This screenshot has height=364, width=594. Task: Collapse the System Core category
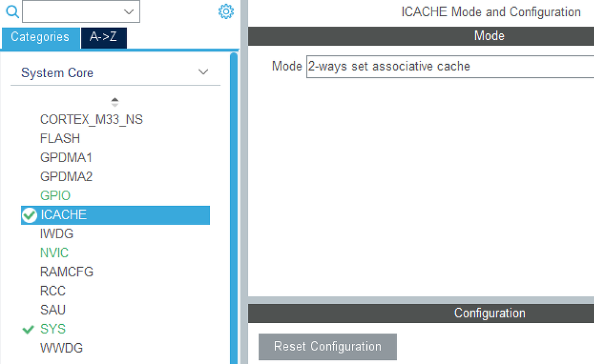coord(203,72)
